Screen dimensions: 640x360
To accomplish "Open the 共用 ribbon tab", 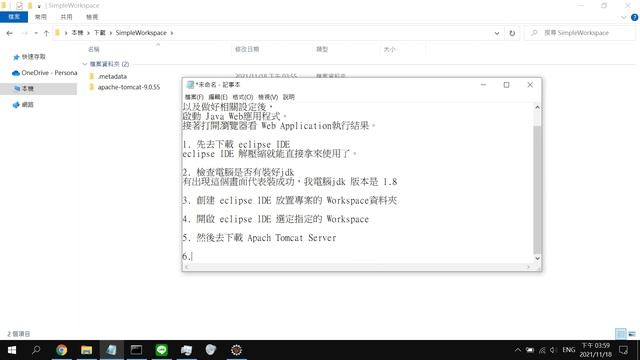I will [x=66, y=17].
